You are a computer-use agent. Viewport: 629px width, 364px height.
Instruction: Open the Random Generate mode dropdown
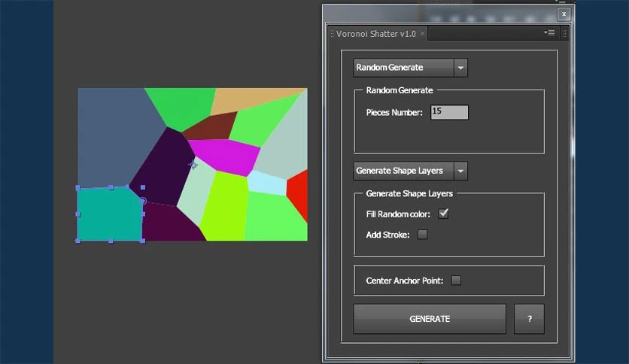pos(410,68)
